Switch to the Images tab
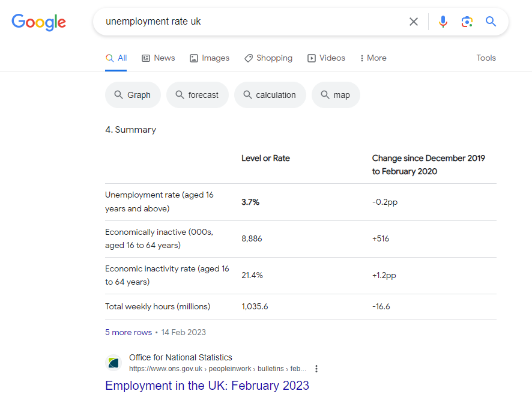This screenshot has height=403, width=532. (x=210, y=58)
